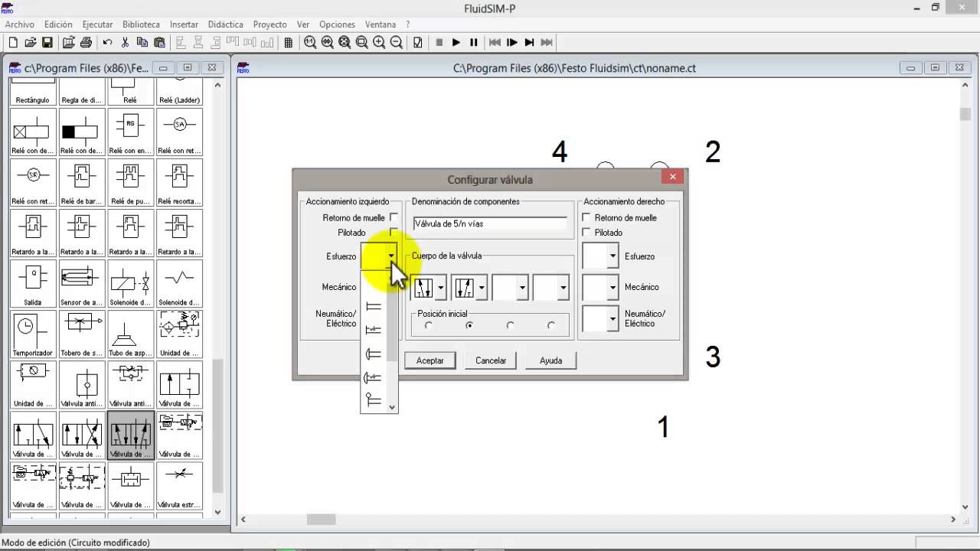Select the Relé recorta... library symbol
This screenshot has height=551, width=980.
[x=179, y=183]
